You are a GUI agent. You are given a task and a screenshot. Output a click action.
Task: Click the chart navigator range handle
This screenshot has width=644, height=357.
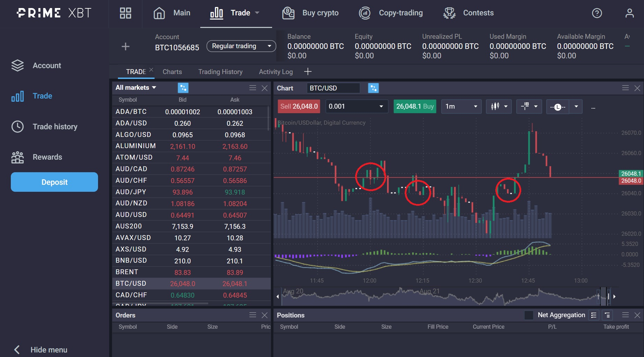608,297
